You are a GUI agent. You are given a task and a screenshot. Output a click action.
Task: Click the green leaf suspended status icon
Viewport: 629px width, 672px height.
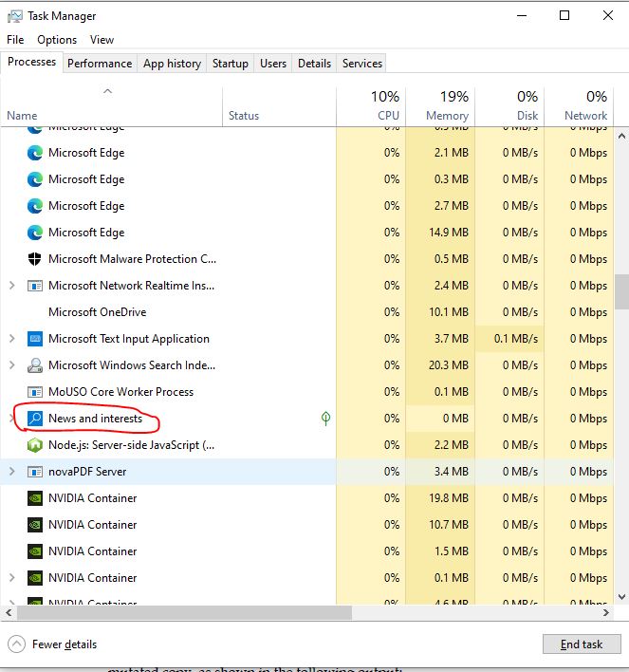coord(325,419)
